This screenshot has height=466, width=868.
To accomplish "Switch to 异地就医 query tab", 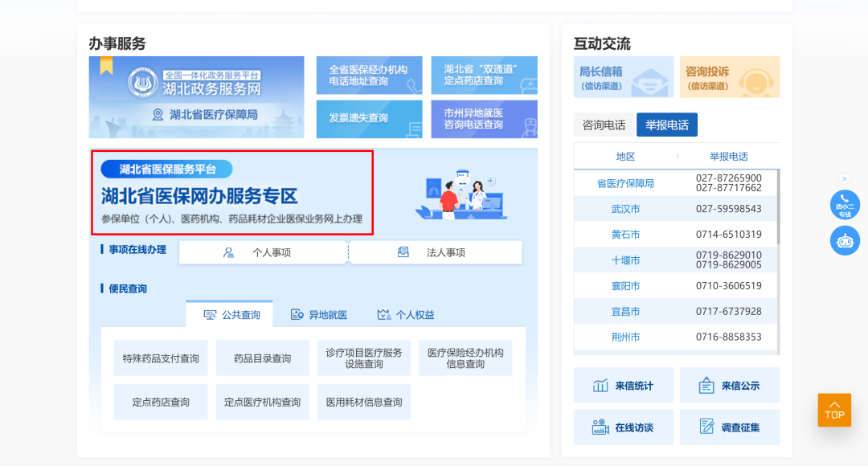I will [x=319, y=315].
